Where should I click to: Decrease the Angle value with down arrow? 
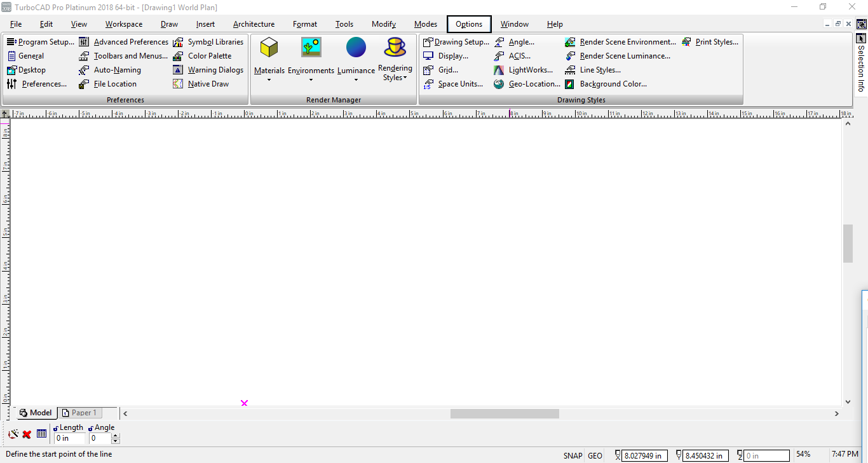click(116, 441)
